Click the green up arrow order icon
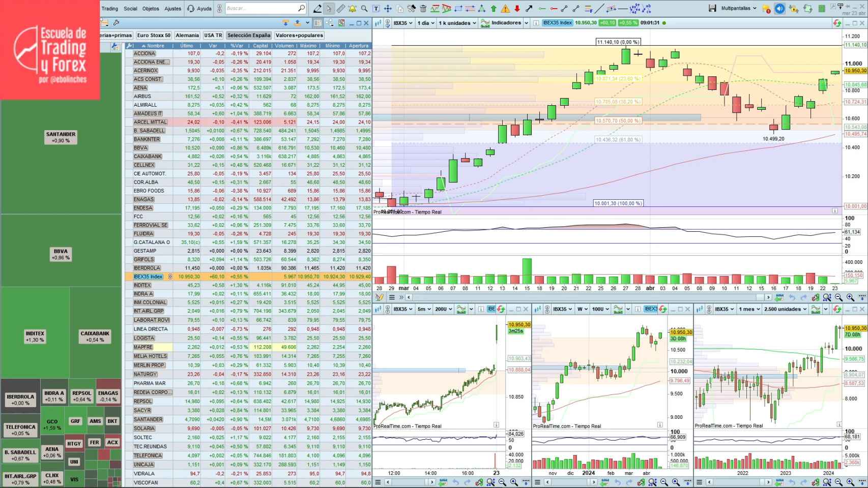Screen dimensions: 868x488 point(494,8)
